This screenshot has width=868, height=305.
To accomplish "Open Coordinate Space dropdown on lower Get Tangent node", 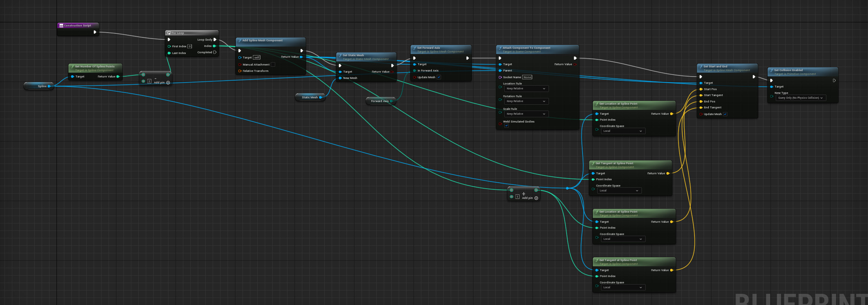I will pyautogui.click(x=623, y=287).
